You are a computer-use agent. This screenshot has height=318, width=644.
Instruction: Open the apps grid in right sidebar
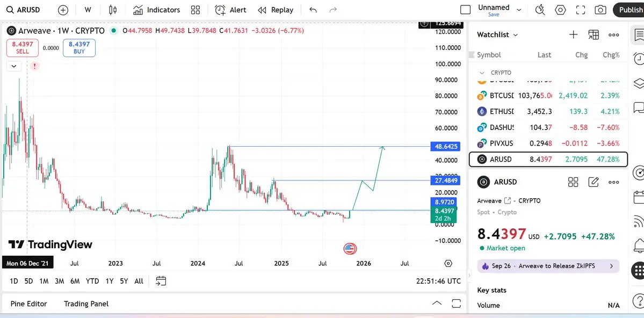(638, 270)
